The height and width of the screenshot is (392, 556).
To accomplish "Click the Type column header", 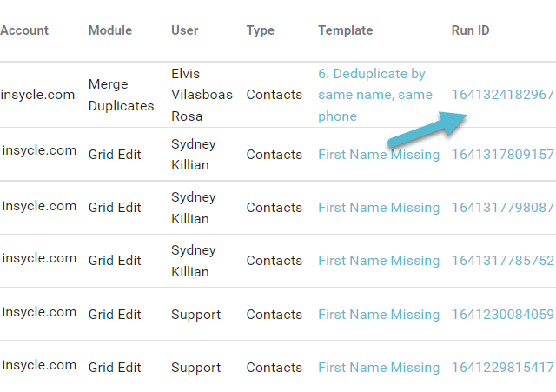I will pyautogui.click(x=260, y=30).
